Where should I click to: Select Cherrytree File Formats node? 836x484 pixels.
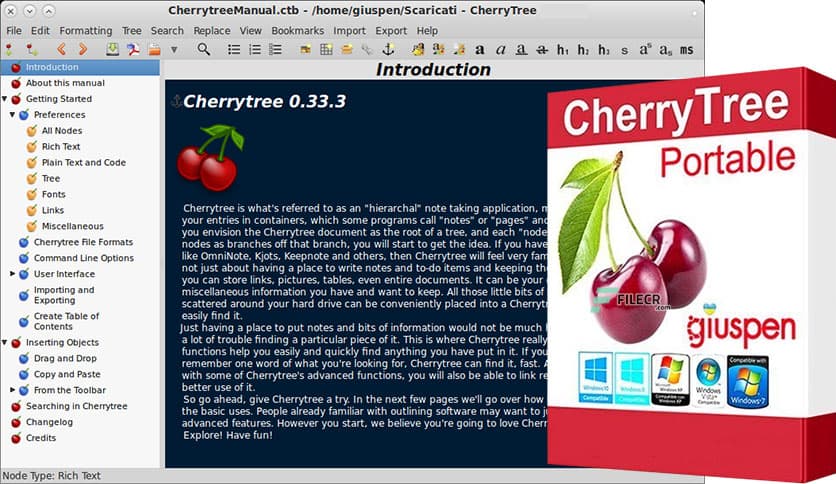tap(83, 242)
